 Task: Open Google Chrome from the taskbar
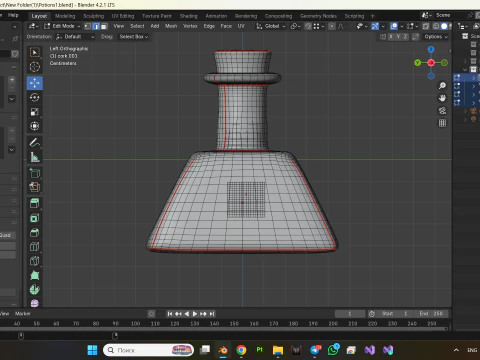pyautogui.click(x=241, y=350)
